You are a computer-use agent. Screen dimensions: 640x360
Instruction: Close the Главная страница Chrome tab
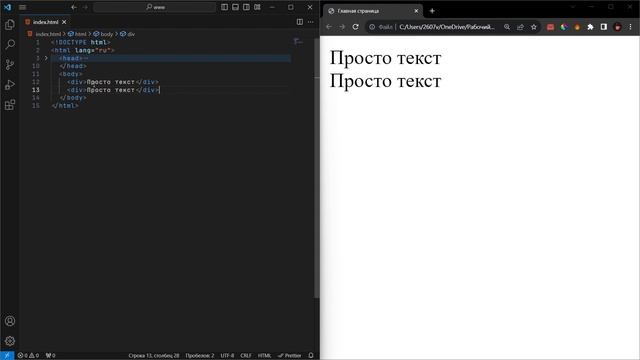[416, 11]
